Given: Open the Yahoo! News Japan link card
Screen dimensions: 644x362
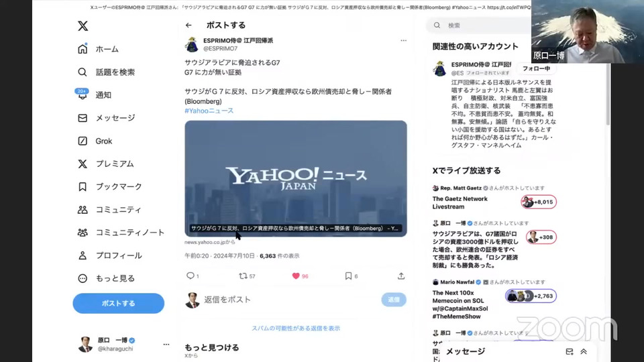Looking at the screenshot, I should 296,178.
